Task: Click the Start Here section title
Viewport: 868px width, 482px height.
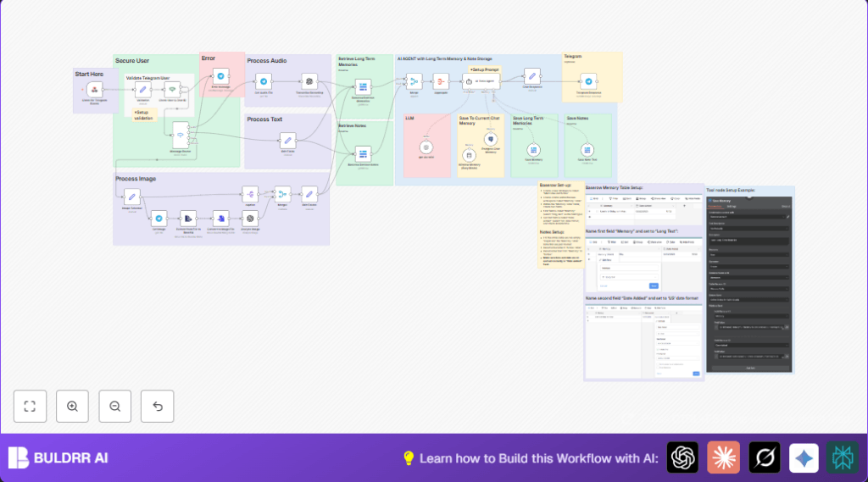Action: [x=89, y=75]
